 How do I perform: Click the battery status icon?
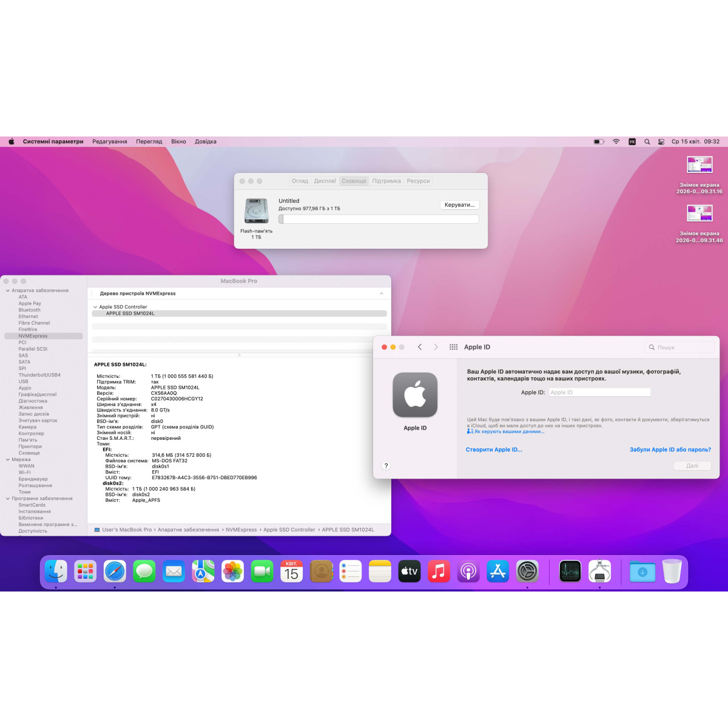tap(599, 141)
